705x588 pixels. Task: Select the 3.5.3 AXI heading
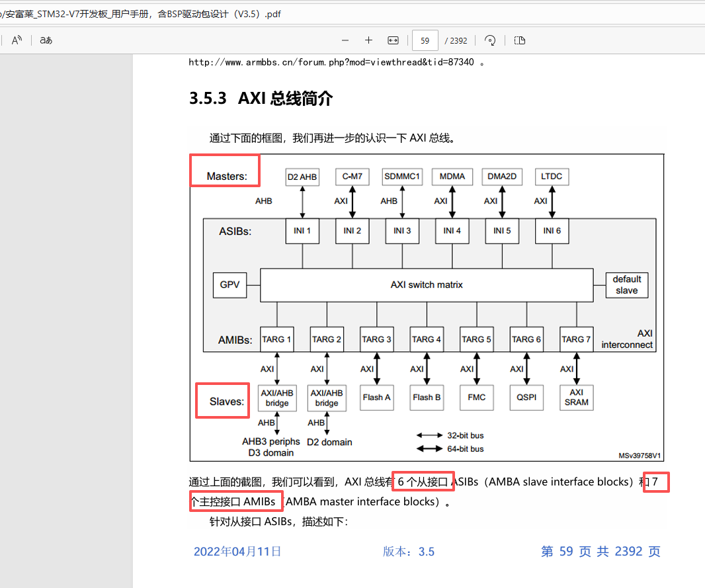(261, 98)
